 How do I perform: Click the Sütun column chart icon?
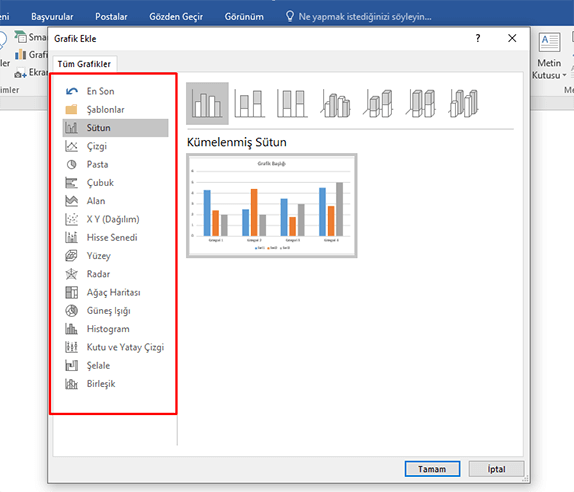pos(71,128)
